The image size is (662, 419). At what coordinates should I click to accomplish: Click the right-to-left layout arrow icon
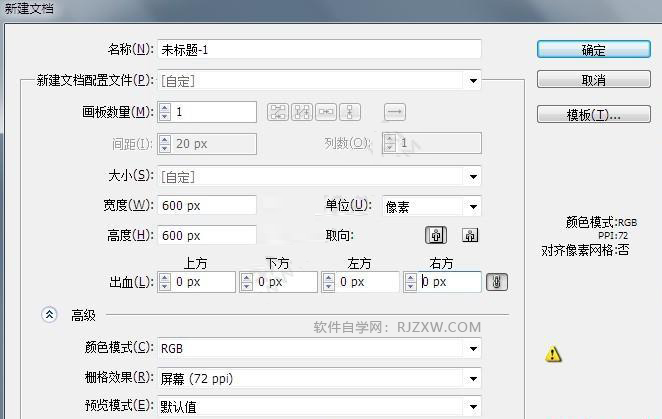pos(395,112)
